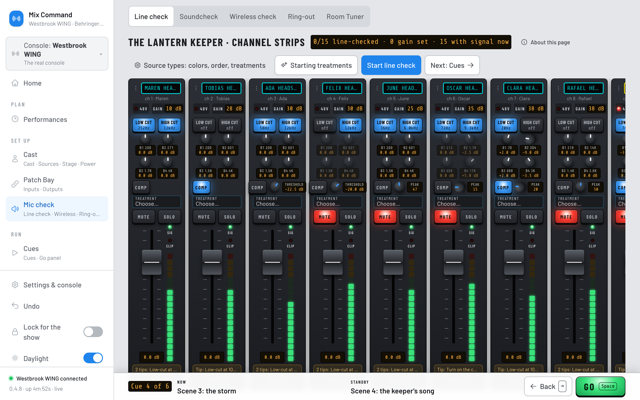The height and width of the screenshot is (400, 640).
Task: Click the arrow icon in Next: Cues
Action: [x=471, y=65]
